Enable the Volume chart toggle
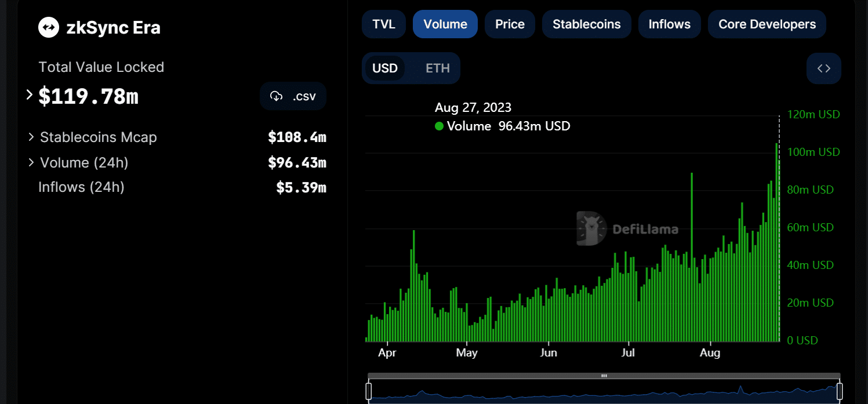This screenshot has width=868, height=404. coord(445,24)
